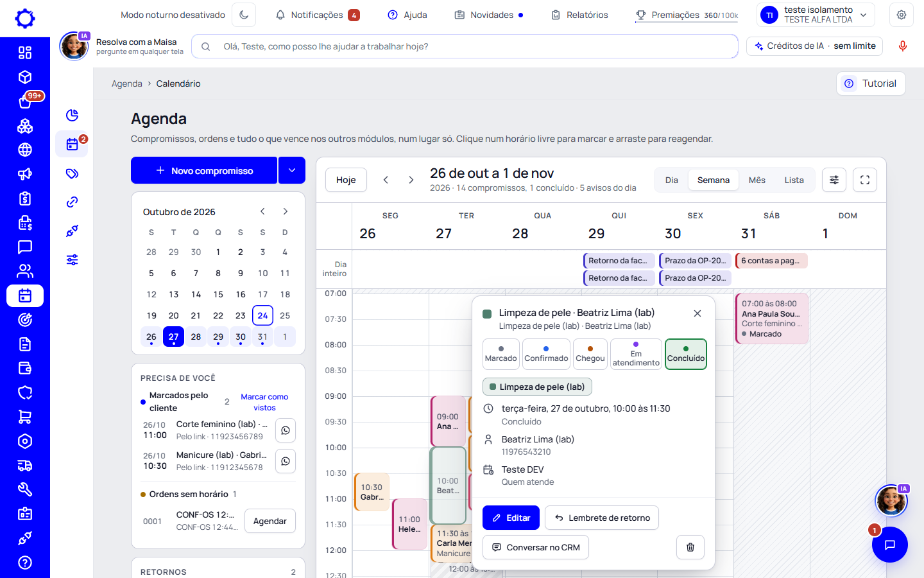Open WhatsApp for Corte feminino booking
The height and width of the screenshot is (578, 924).
(x=286, y=430)
